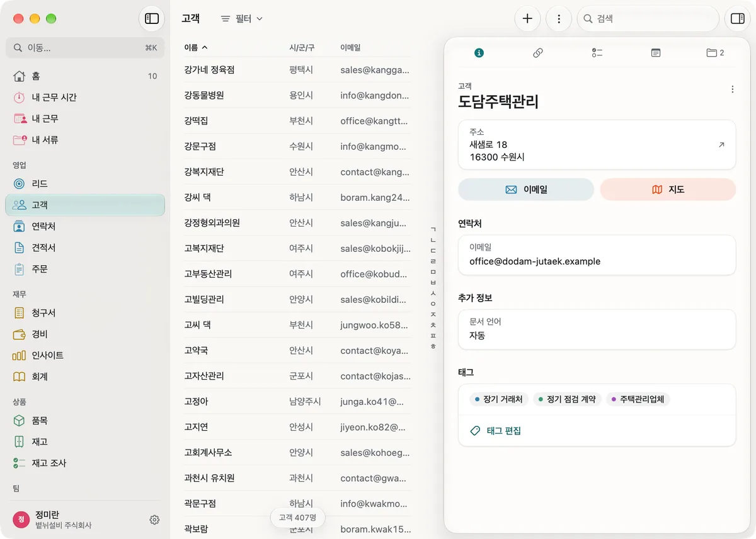Image resolution: width=756 pixels, height=539 pixels.
Task: Click the 이동... quick navigation field
Action: [x=85, y=47]
